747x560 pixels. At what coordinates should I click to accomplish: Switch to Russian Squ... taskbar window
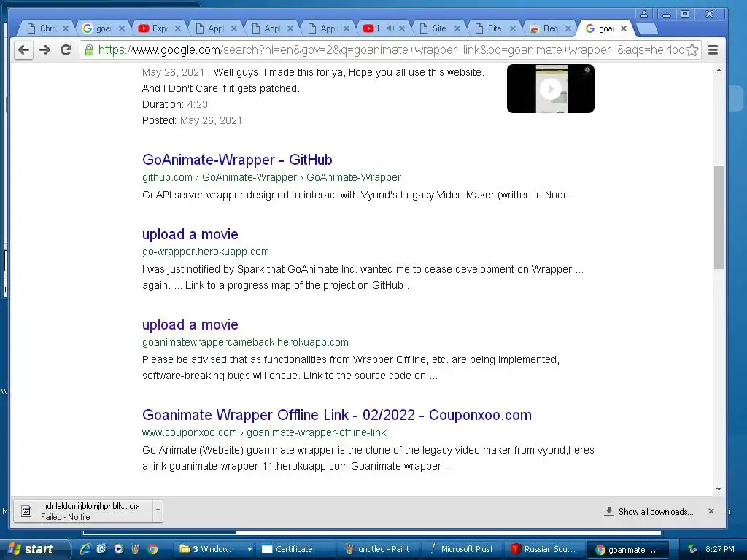click(x=544, y=549)
